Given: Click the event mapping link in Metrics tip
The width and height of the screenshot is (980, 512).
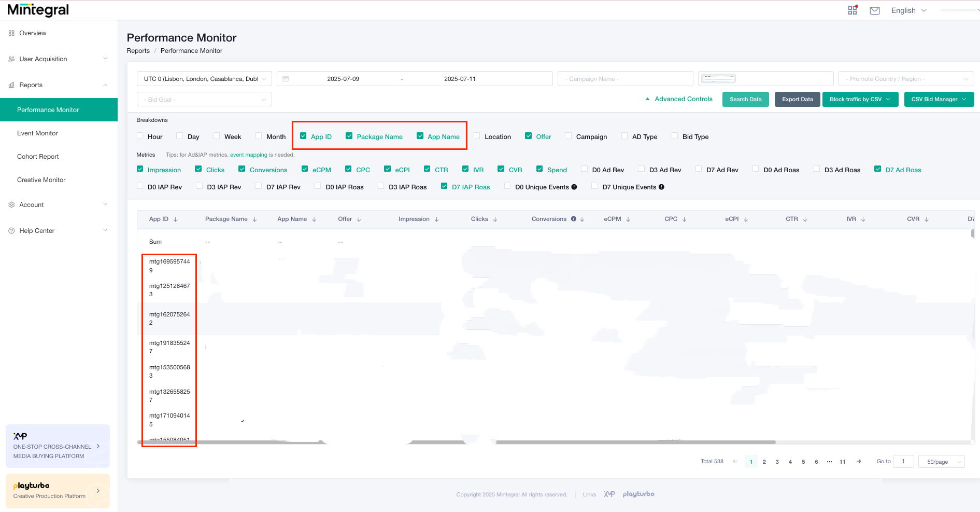Looking at the screenshot, I should click(x=249, y=155).
